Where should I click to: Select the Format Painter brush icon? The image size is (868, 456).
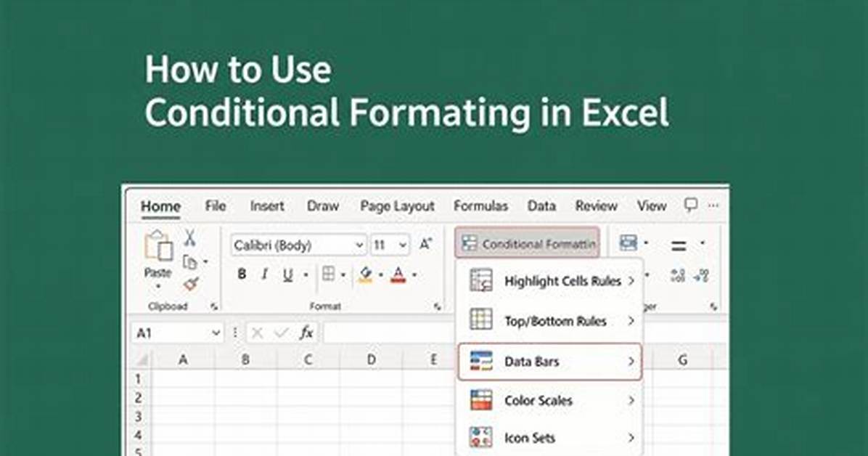[191, 284]
